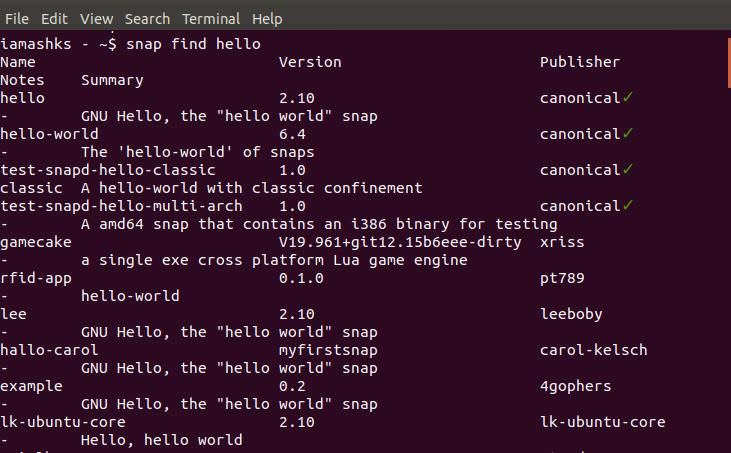Click the verified checkmark on the test-snapd-hello-classic row

[628, 169]
